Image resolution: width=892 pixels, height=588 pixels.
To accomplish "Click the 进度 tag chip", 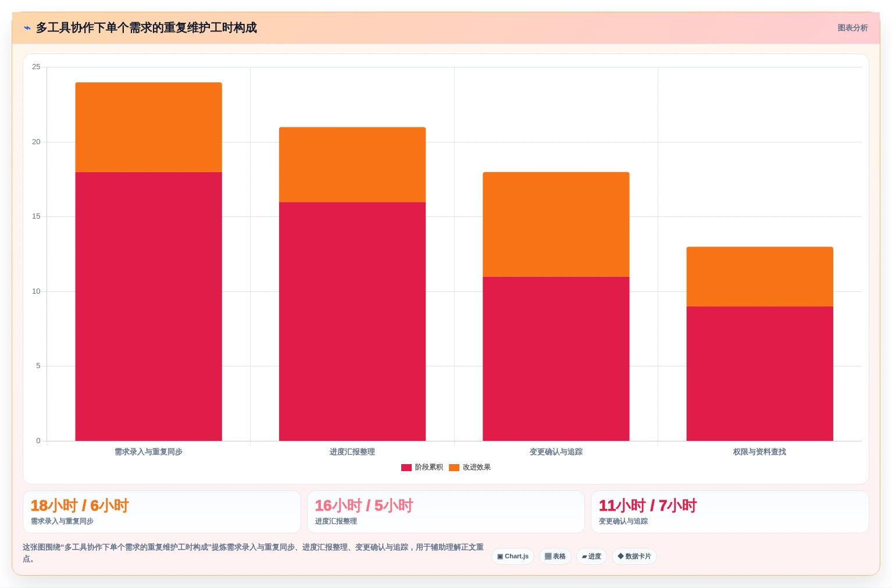I will 591,557.
